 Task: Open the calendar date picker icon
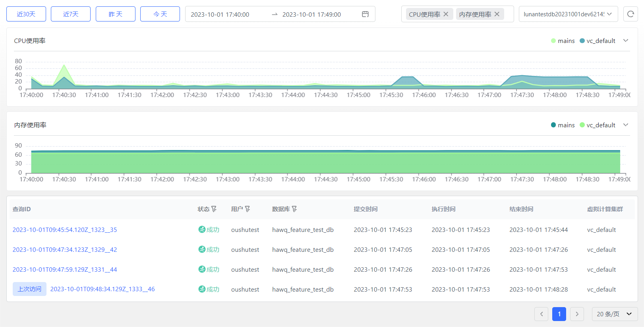point(365,14)
